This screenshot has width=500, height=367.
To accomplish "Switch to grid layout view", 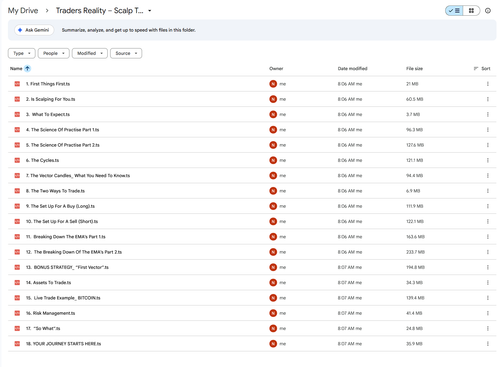I will tap(471, 11).
